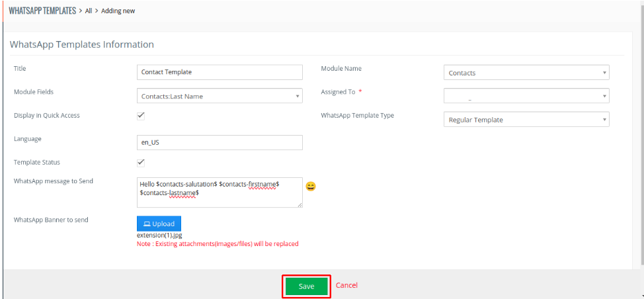The image size is (644, 299).
Task: Click the red note about existing attachments
Action: pyautogui.click(x=218, y=243)
